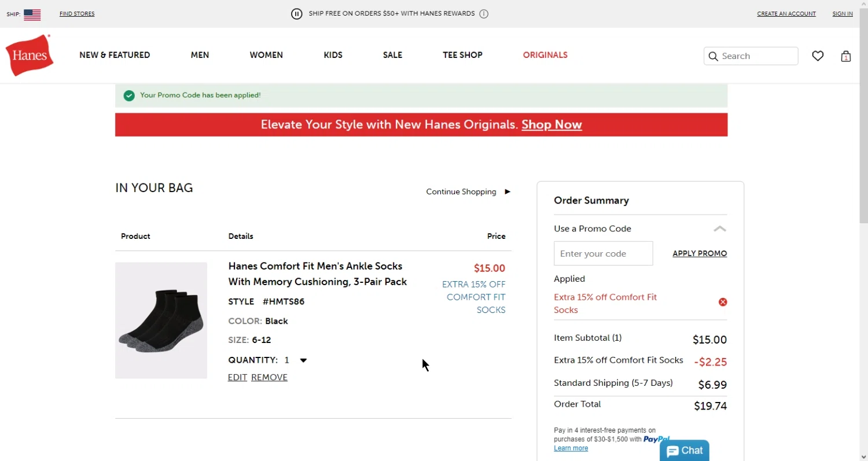Remove the applied promo code
The width and height of the screenshot is (868, 461).
point(723,302)
